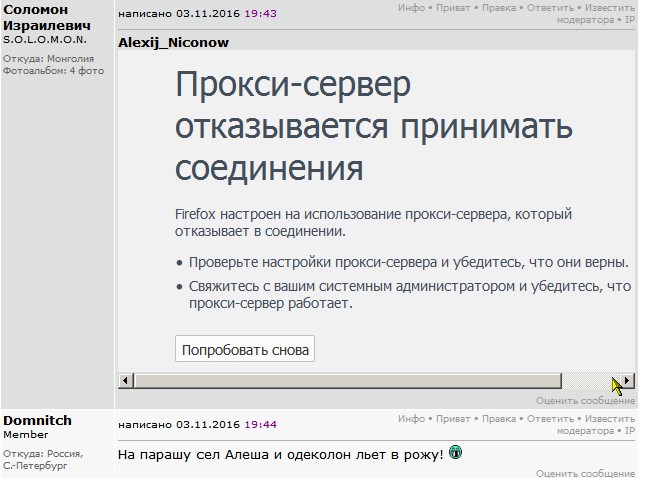Image resolution: width=647 pixels, height=478 pixels.
Task: Click the 'Alexij_Niconow' addressee name
Action: coord(173,43)
